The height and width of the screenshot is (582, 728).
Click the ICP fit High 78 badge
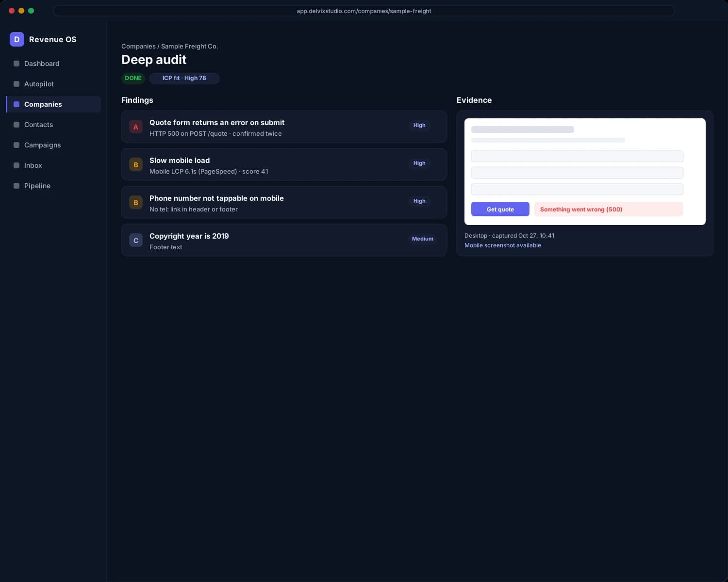[x=184, y=78]
